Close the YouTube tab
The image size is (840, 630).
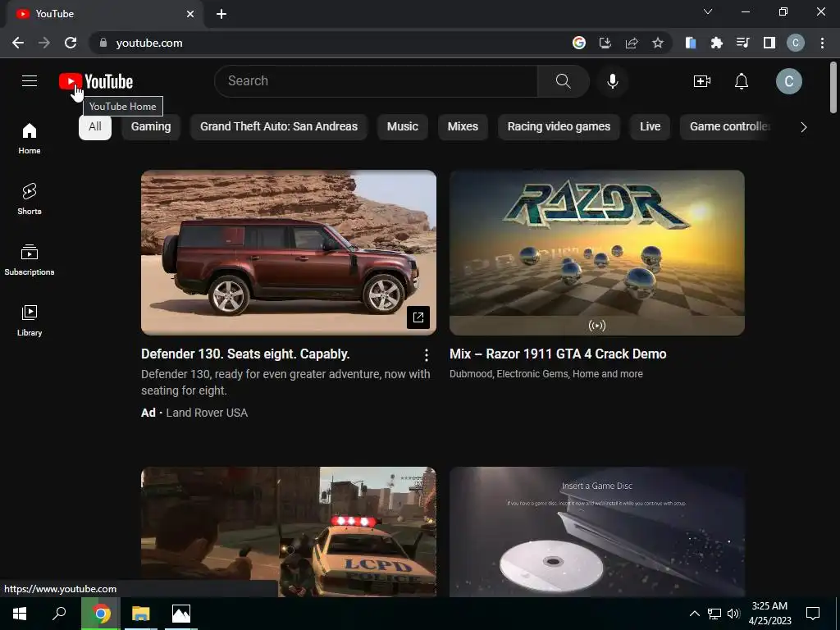(x=190, y=14)
